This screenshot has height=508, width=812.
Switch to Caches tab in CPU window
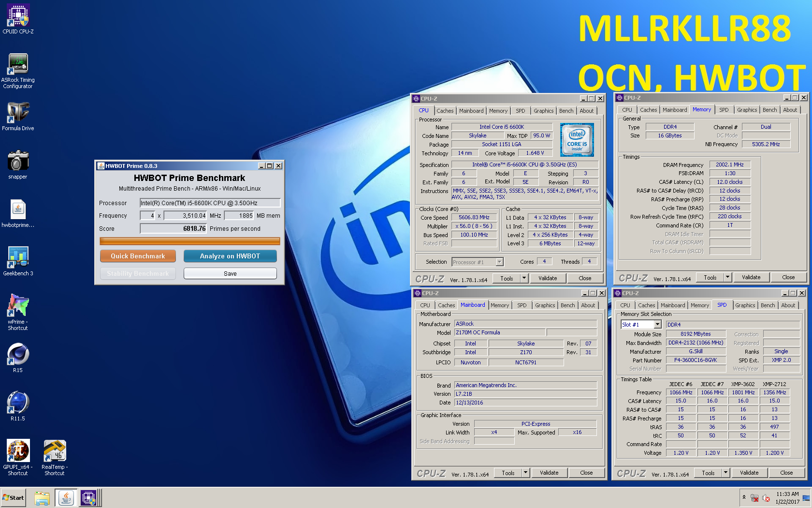(445, 111)
